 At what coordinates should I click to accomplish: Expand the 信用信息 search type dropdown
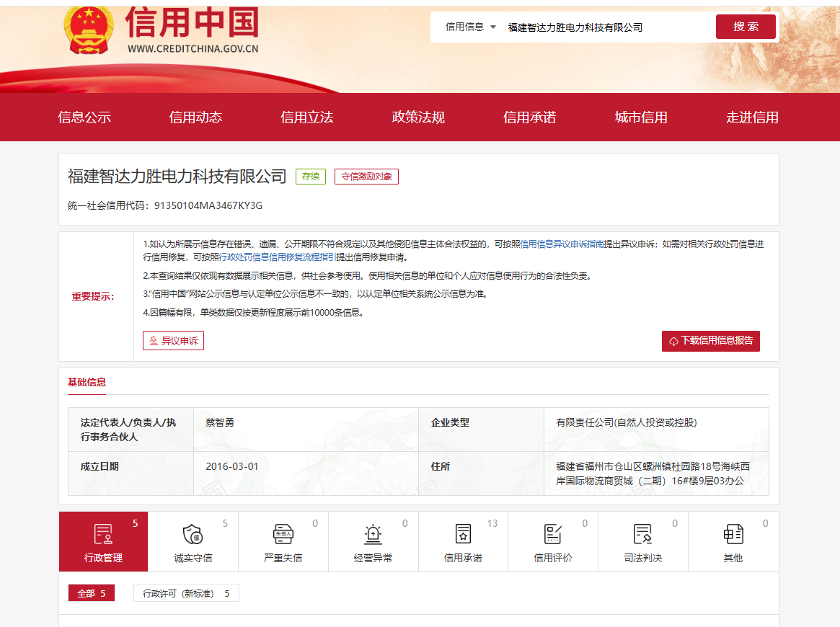pos(471,27)
